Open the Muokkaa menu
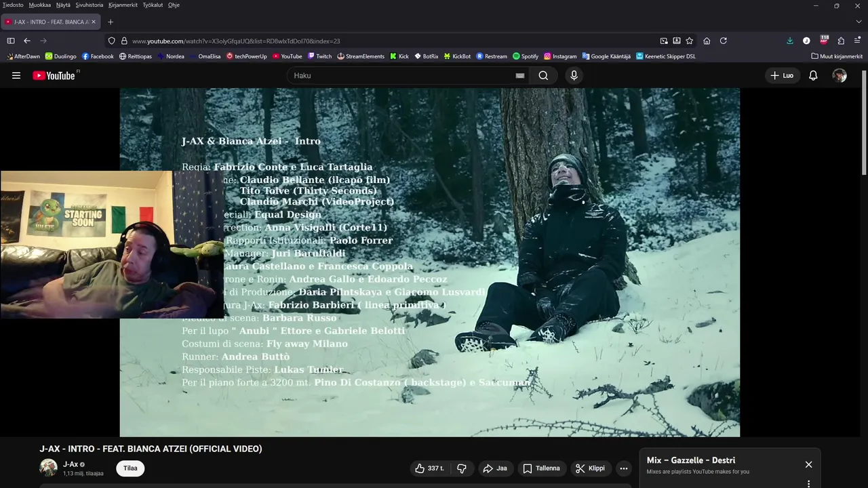 click(40, 5)
